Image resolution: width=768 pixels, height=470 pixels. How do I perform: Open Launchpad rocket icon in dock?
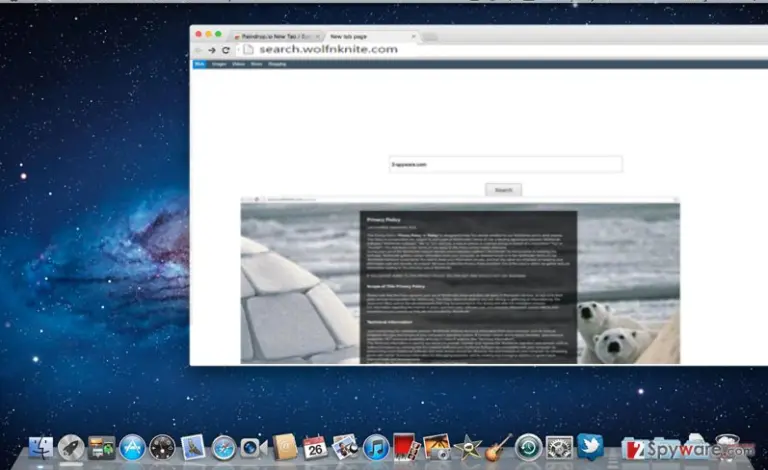click(x=71, y=447)
